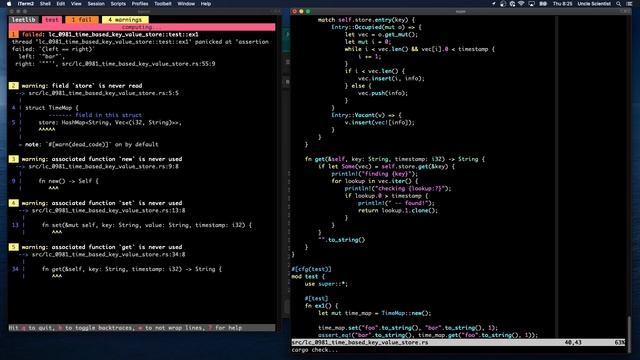Open the Window menu
Screen dimensions: 640x360
click(x=186, y=4)
